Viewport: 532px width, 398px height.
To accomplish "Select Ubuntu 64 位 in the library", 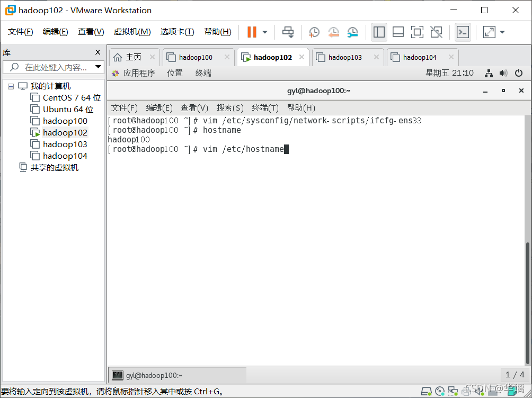I will click(62, 109).
